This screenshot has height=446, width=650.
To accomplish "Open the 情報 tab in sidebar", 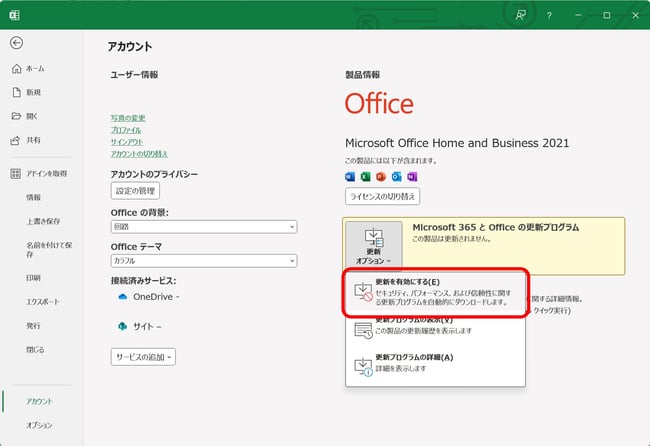I will tap(34, 197).
